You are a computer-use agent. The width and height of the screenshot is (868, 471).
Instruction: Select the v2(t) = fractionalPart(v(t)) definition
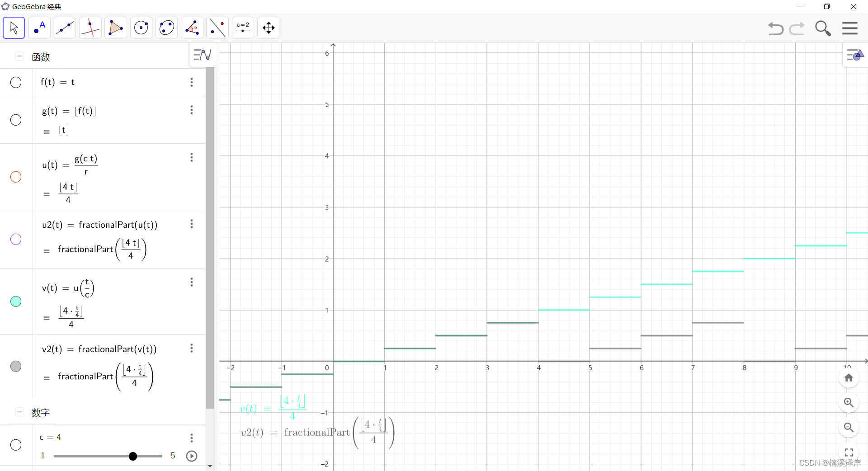coord(99,349)
